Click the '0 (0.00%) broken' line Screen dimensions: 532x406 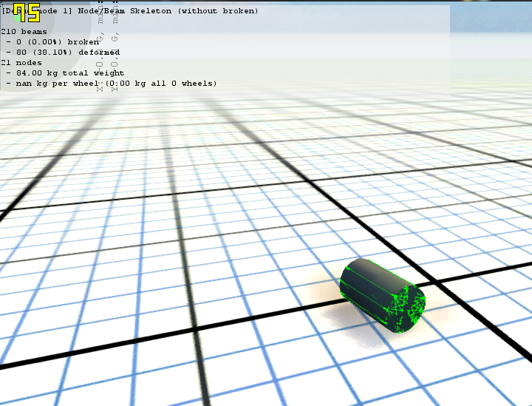(x=55, y=42)
